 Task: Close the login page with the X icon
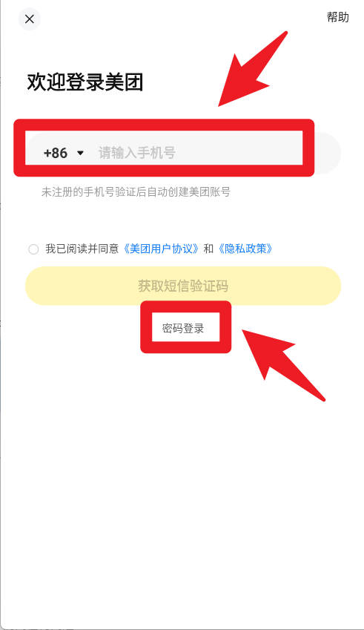(x=30, y=19)
